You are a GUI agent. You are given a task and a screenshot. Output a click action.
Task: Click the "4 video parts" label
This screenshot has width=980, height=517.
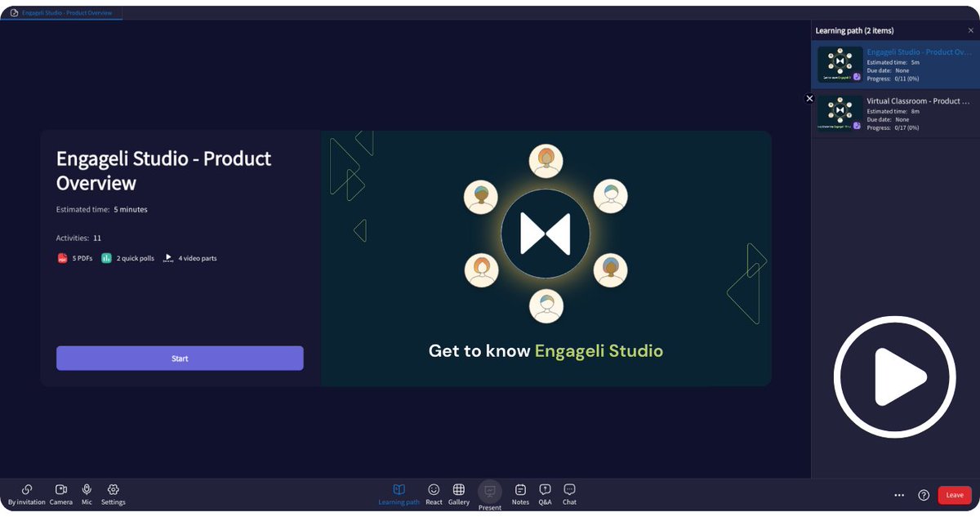(x=198, y=258)
